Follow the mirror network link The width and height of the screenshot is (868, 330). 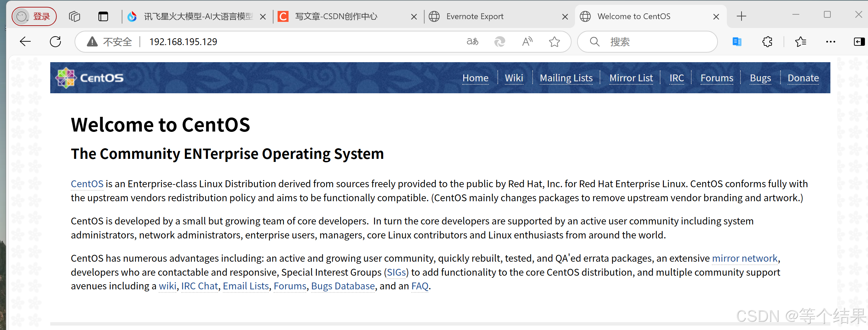coord(745,258)
